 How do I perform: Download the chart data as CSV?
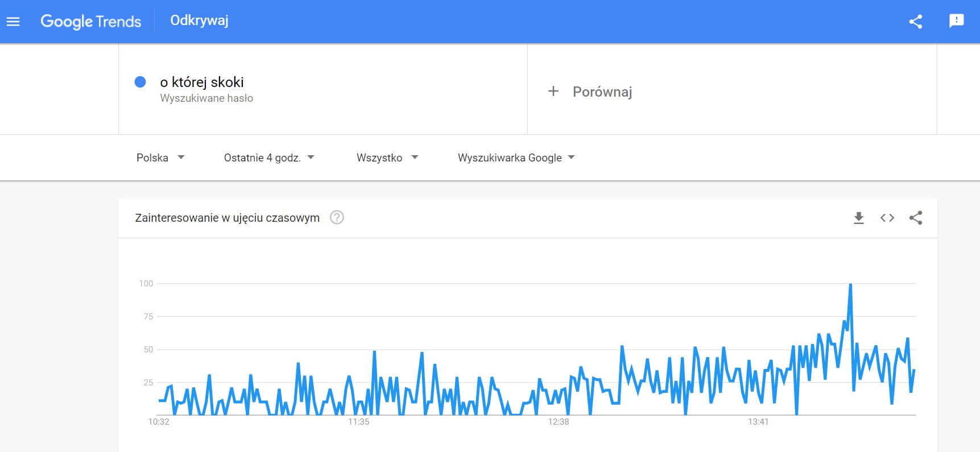857,217
